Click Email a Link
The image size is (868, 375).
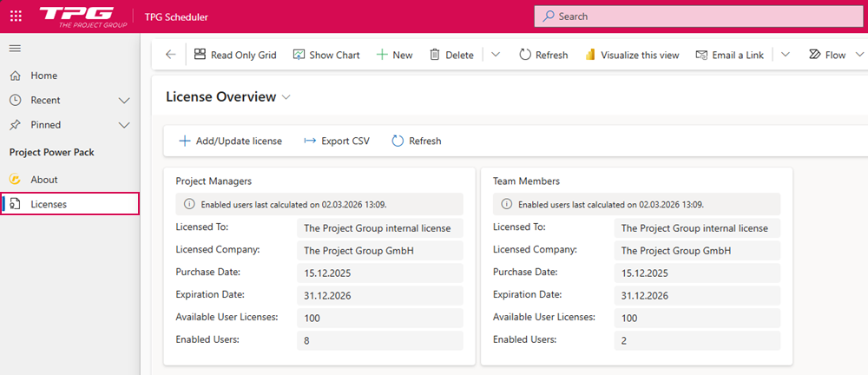[730, 55]
